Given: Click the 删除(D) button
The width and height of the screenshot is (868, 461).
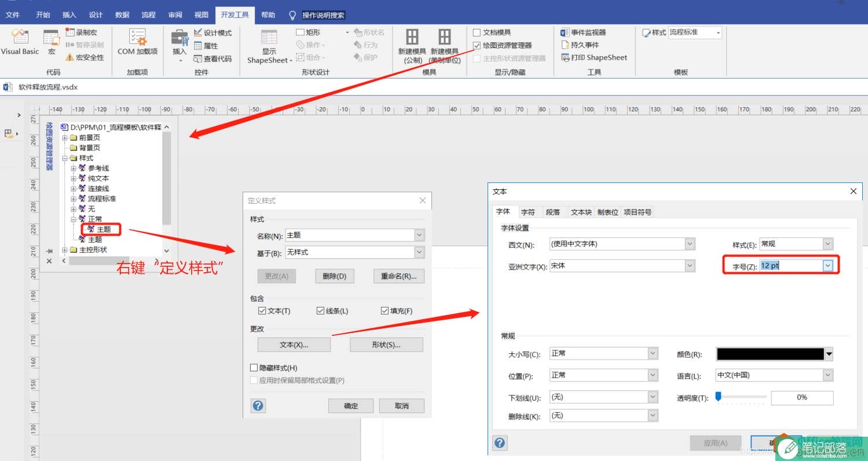Looking at the screenshot, I should (x=334, y=276).
